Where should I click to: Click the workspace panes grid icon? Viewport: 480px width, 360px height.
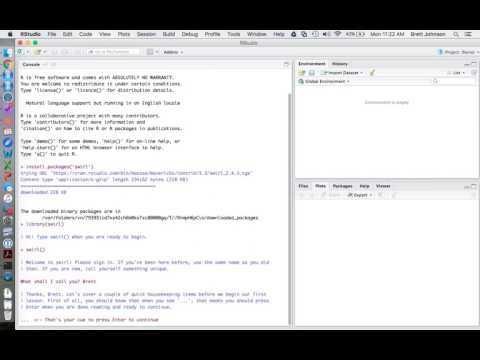point(150,52)
